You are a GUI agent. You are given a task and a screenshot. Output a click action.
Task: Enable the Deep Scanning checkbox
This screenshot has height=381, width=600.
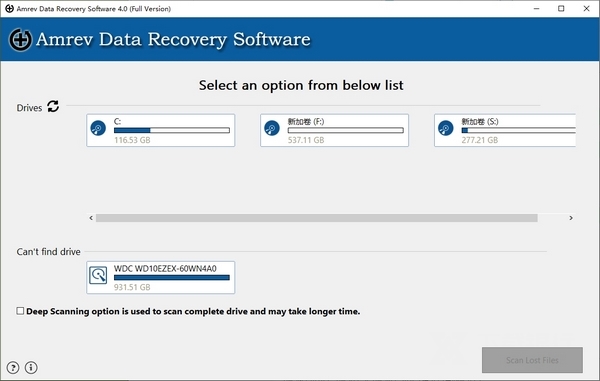tap(20, 311)
